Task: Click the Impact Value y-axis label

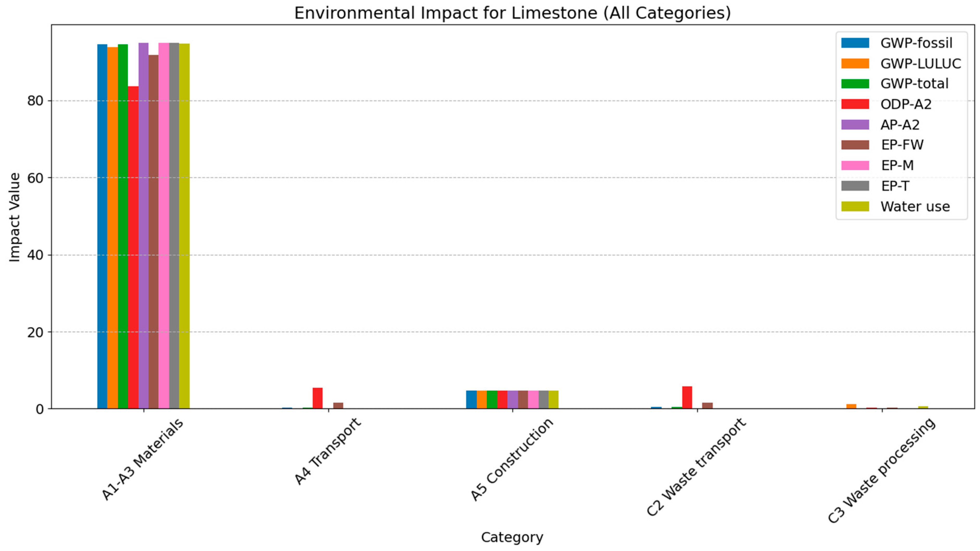Action: (15, 217)
